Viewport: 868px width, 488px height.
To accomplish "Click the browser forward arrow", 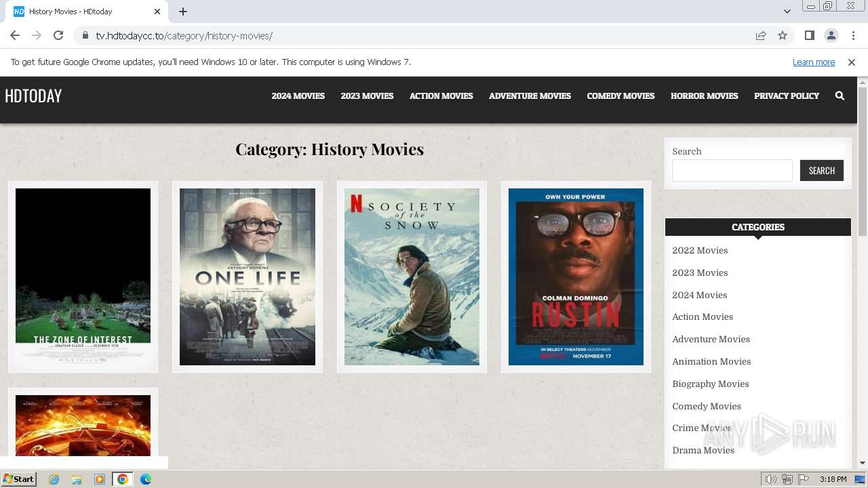I will coord(37,35).
